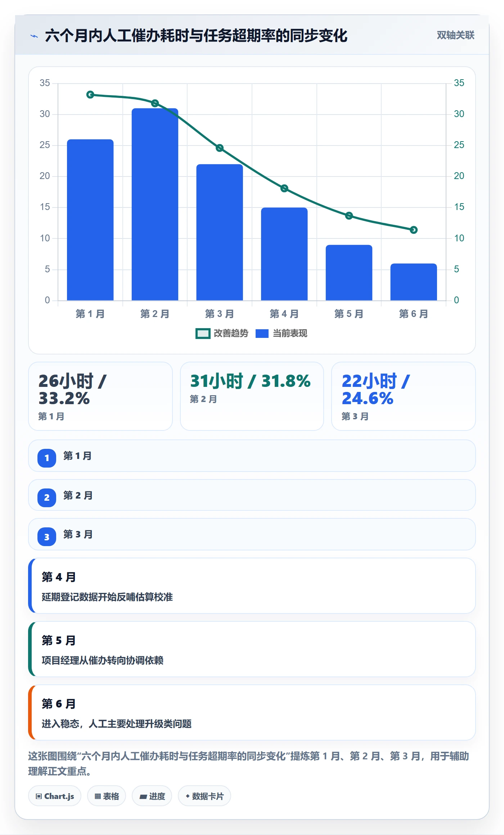Click the 数据卡片 tag
504x835 pixels.
(204, 796)
